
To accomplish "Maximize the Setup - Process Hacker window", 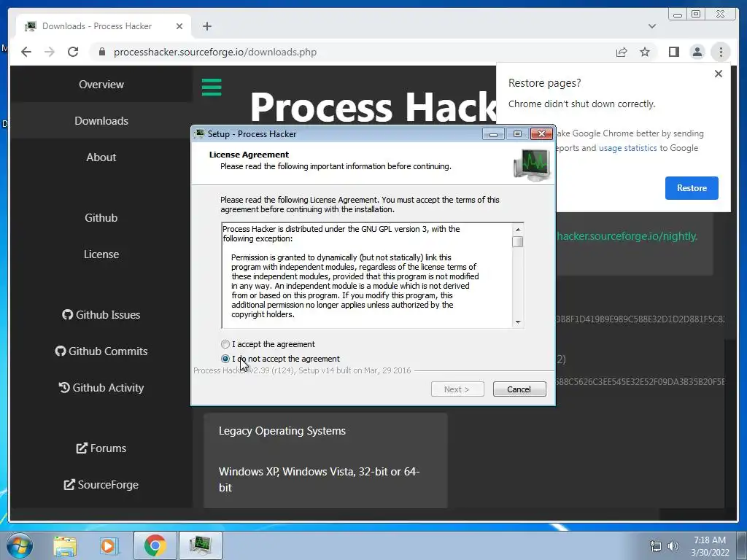I will click(x=517, y=134).
